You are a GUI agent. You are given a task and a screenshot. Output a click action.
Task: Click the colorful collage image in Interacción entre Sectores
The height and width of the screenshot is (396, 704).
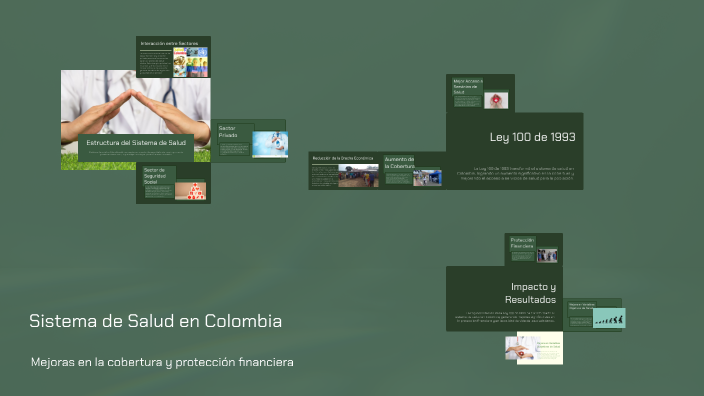click(x=190, y=62)
